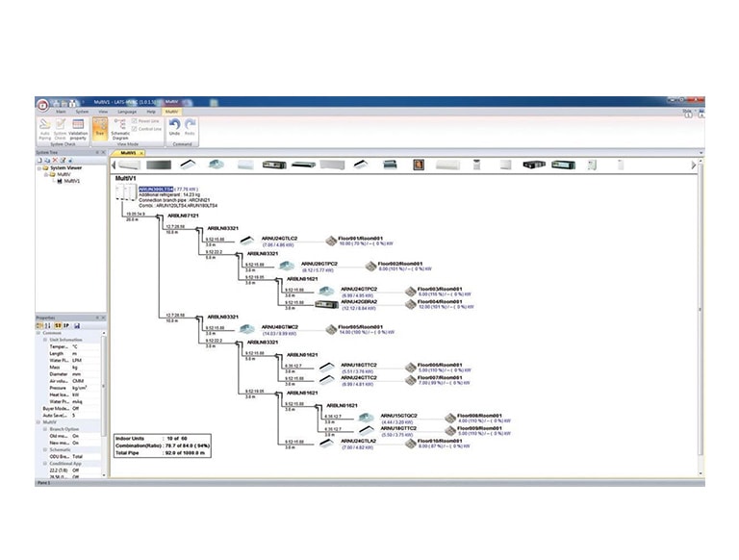Open the Schematic Diagram view
The height and width of the screenshot is (560, 739).
click(x=120, y=127)
